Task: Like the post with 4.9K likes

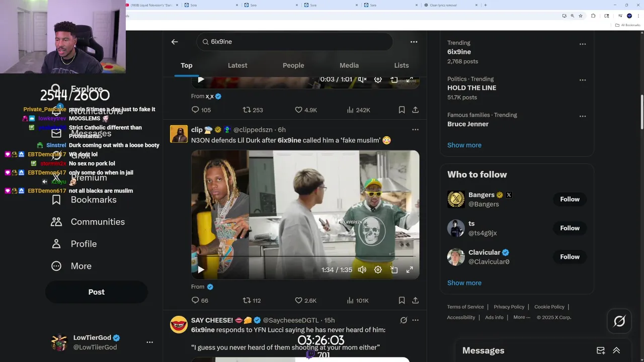Action: pos(306,110)
